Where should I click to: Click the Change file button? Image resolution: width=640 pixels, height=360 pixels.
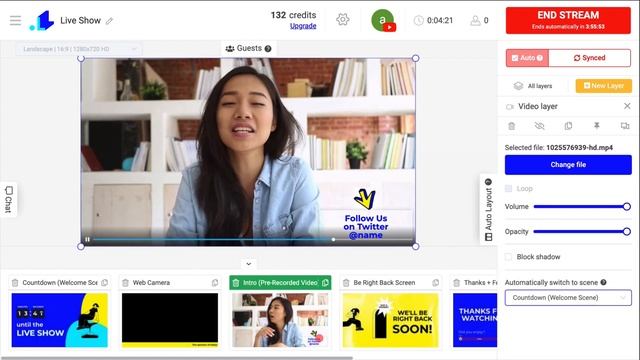[568, 164]
